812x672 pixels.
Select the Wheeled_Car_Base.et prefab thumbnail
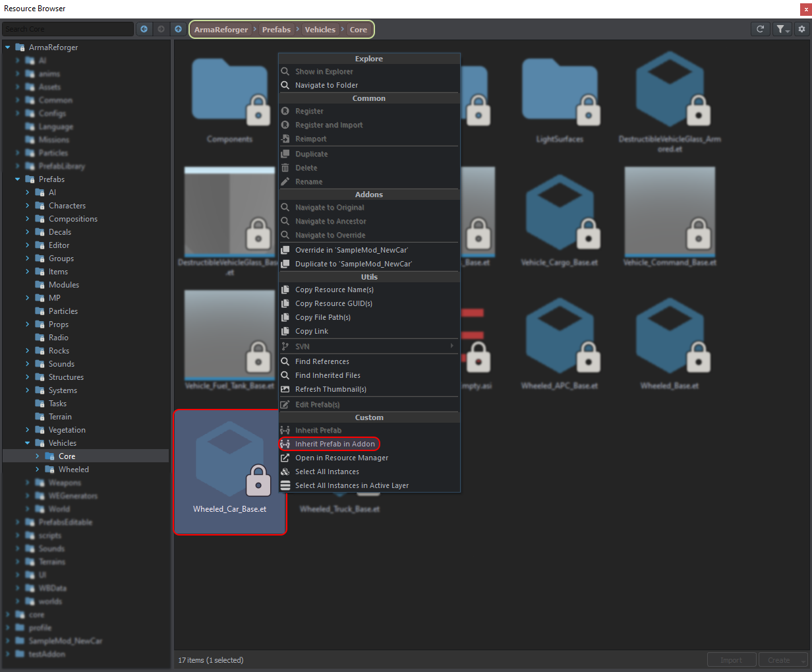click(230, 472)
